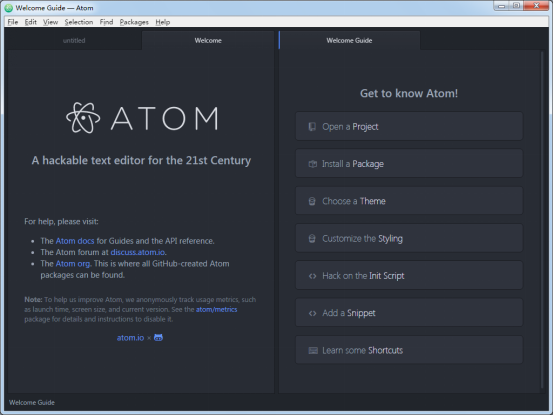553x415 pixels.
Task: Follow the atom.io link
Action: tap(130, 338)
